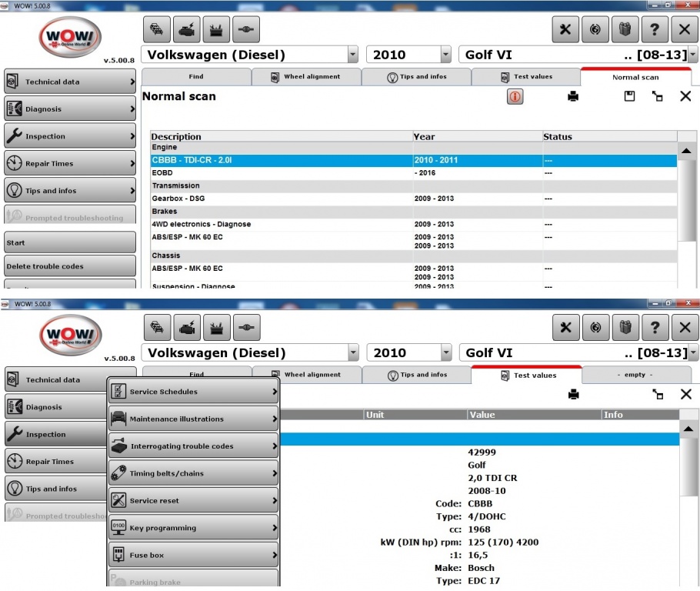This screenshot has width=700, height=591.
Task: Open Test values tab in upper window
Action: click(x=526, y=77)
